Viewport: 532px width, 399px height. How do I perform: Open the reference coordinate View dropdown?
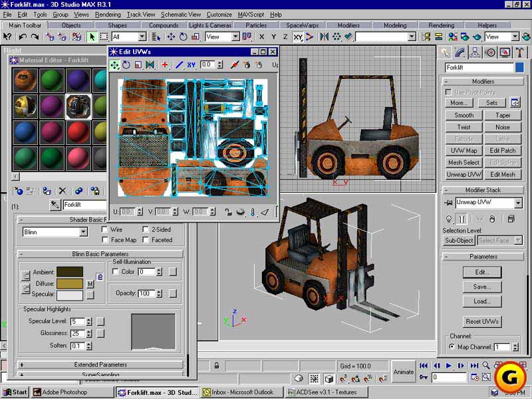point(235,37)
